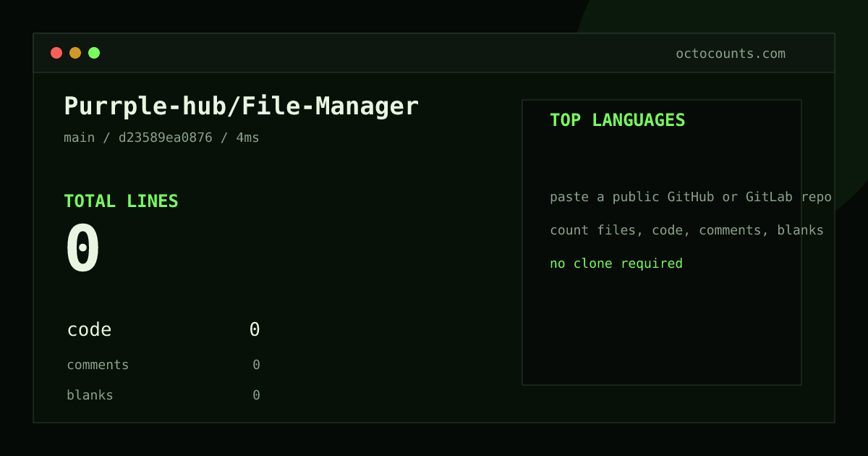The image size is (868, 456).
Task: Click the blanks count value 0
Action: tap(256, 395)
